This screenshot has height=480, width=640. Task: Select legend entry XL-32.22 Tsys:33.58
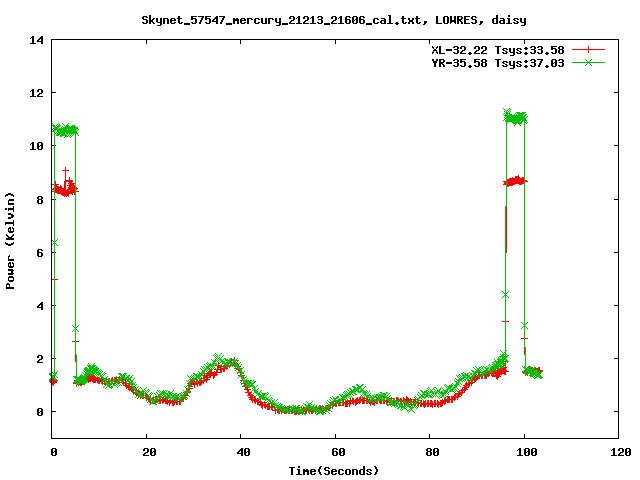pos(498,50)
